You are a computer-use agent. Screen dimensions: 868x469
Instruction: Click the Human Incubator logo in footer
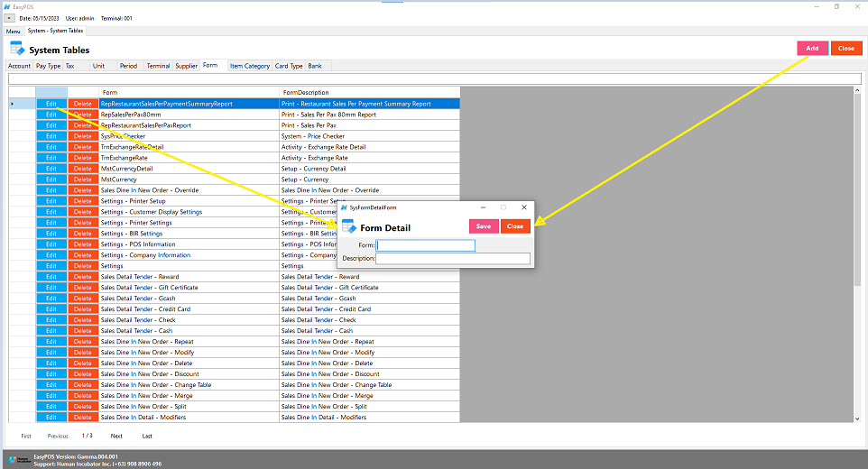(20, 460)
